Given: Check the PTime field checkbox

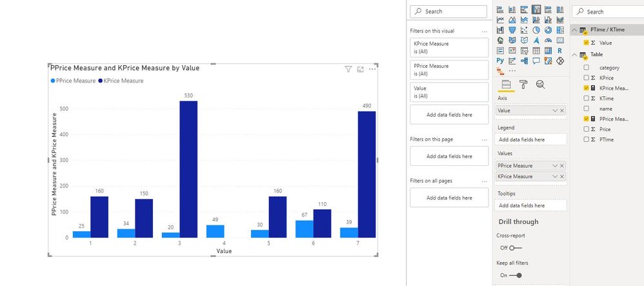Looking at the screenshot, I should click(x=586, y=139).
